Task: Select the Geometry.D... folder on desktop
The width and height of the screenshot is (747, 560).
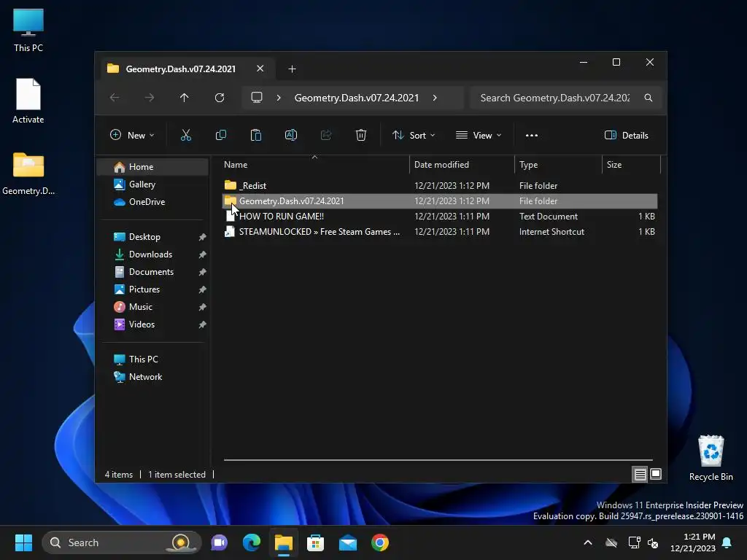Action: [28, 174]
